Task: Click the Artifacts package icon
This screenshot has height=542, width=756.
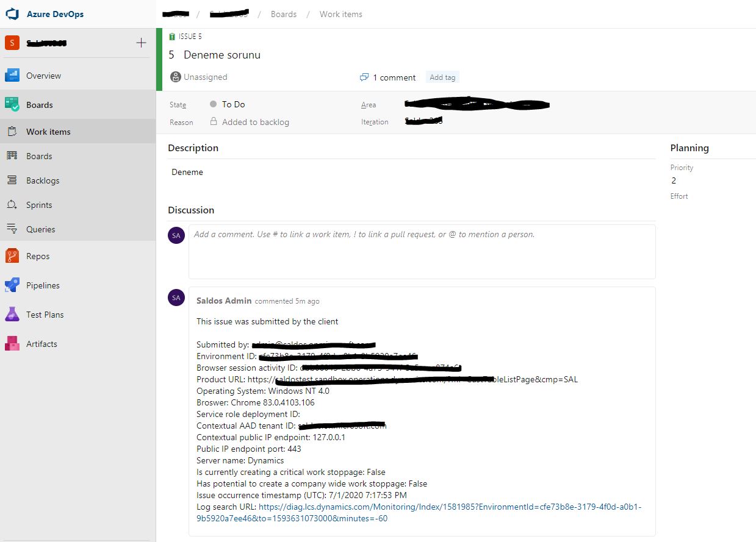Action: (12, 344)
